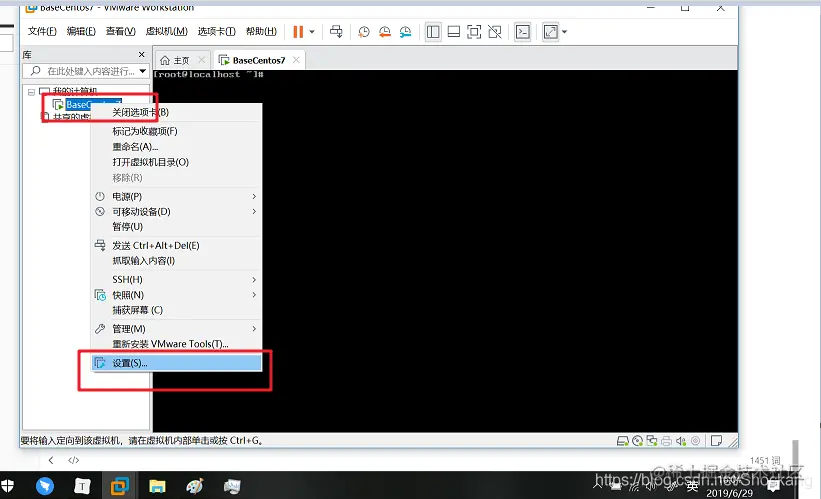Viewport: 821px width, 499px height.
Task: Close the BaseCentos7 tab with its X
Action: [296, 60]
